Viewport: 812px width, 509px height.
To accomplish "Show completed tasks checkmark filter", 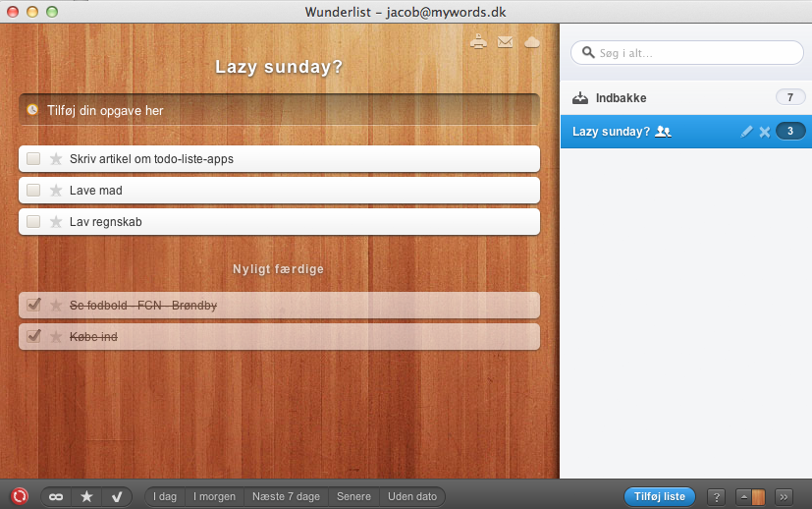I will 117,496.
